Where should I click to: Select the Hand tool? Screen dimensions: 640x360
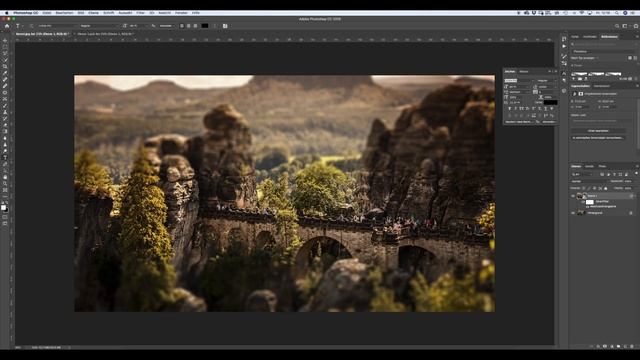pos(5,177)
